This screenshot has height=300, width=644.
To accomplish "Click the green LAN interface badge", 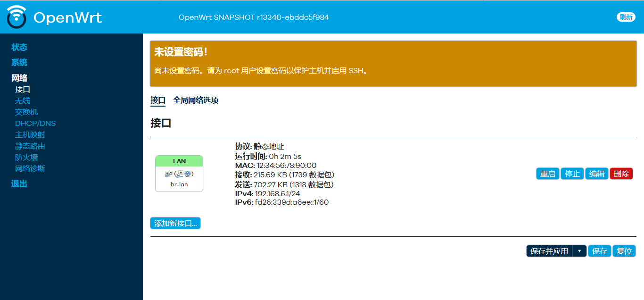I will coord(179,161).
